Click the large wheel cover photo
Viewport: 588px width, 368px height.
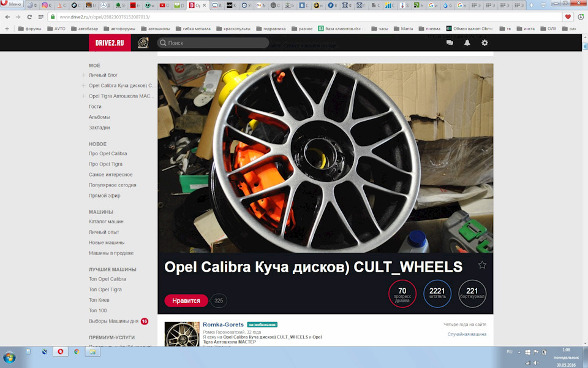(325, 158)
